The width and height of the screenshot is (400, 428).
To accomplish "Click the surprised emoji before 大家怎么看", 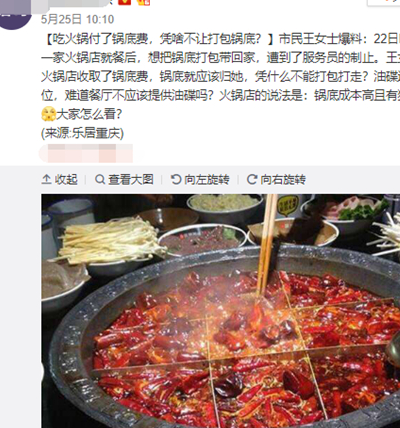I will (x=48, y=114).
